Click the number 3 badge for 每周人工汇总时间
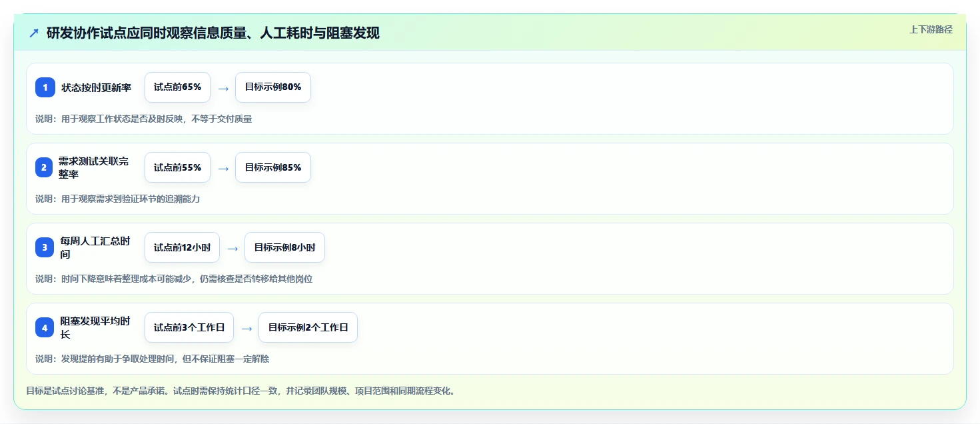 (45, 247)
